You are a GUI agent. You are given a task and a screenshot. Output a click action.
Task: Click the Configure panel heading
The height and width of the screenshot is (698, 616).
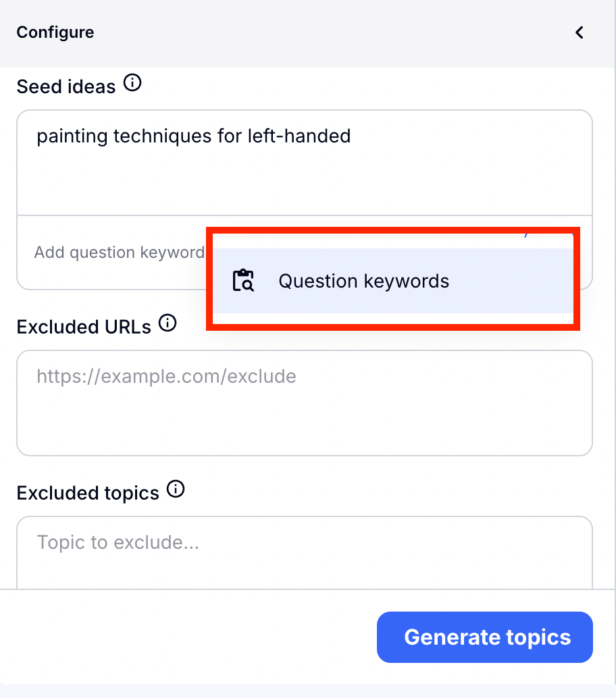pos(55,32)
